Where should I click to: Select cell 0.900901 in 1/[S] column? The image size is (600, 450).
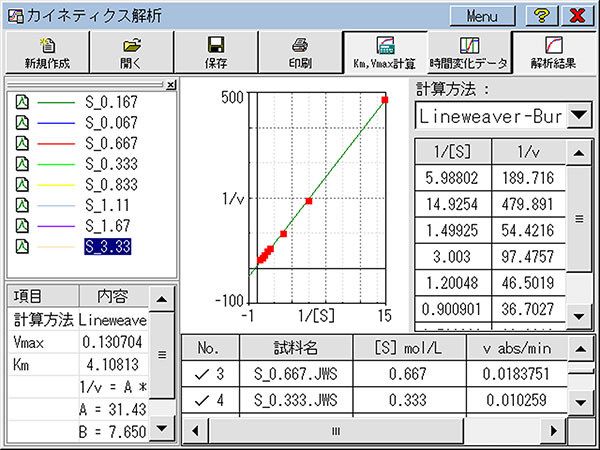coord(453,309)
